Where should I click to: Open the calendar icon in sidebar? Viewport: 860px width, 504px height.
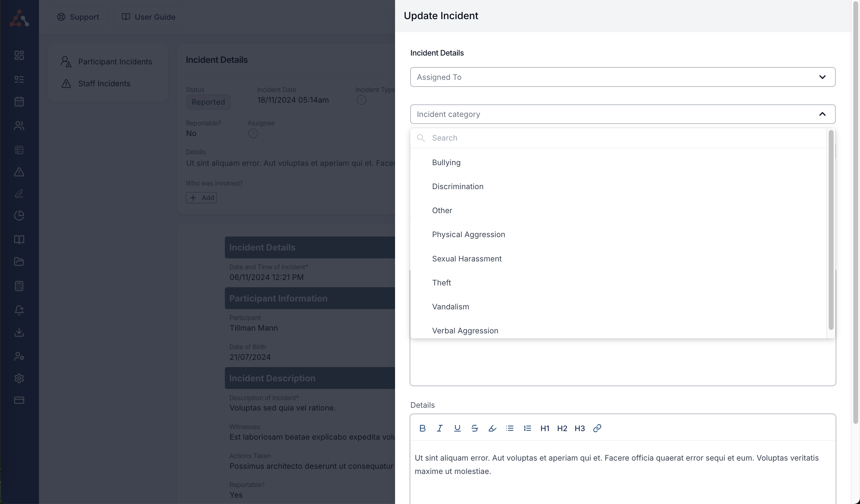pos(19,101)
